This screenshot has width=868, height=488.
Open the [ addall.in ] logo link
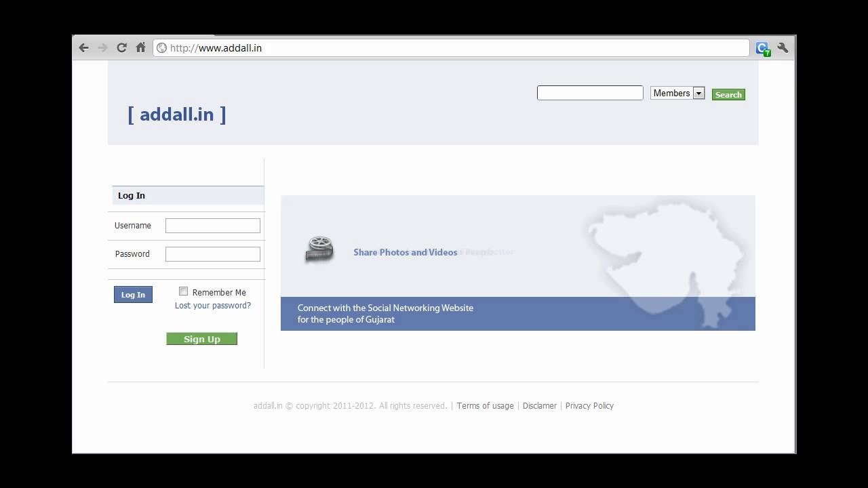pyautogui.click(x=177, y=114)
